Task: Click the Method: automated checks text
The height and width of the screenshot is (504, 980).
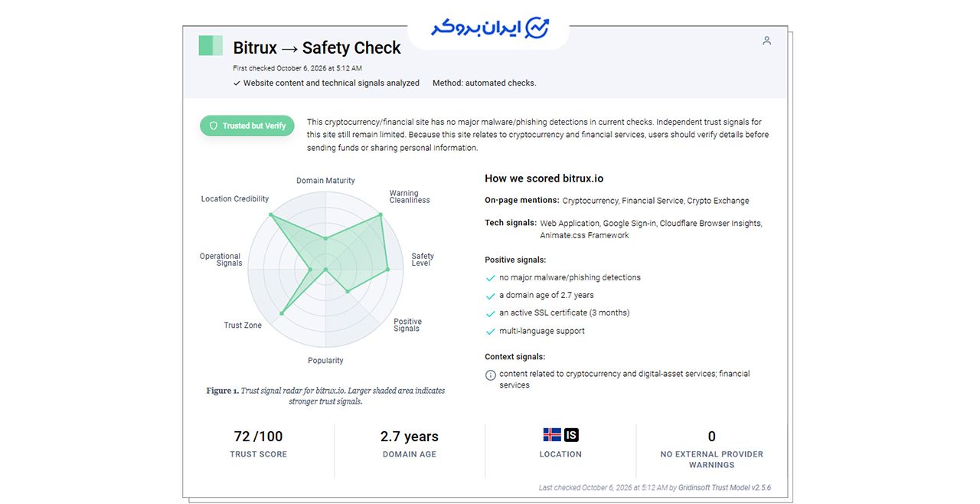Action: (x=485, y=83)
